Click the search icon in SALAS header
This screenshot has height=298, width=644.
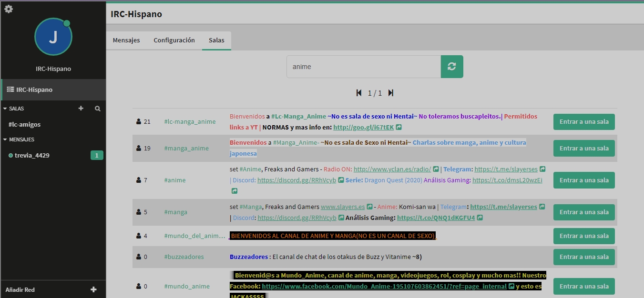[x=98, y=109]
